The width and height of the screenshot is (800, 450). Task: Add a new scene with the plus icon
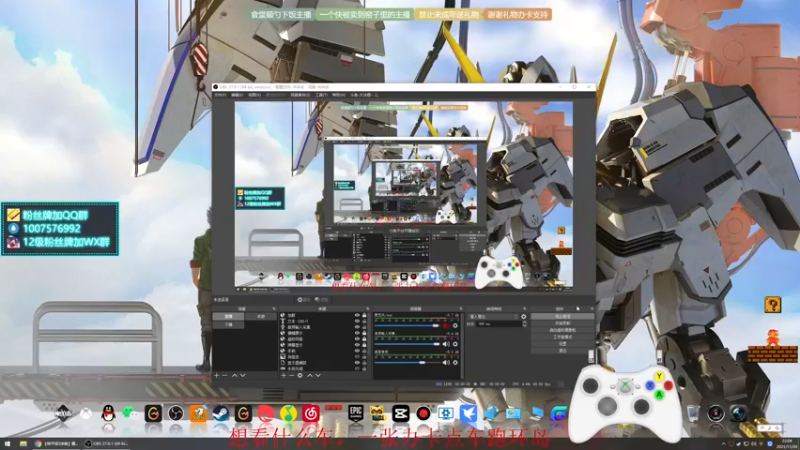(x=216, y=376)
